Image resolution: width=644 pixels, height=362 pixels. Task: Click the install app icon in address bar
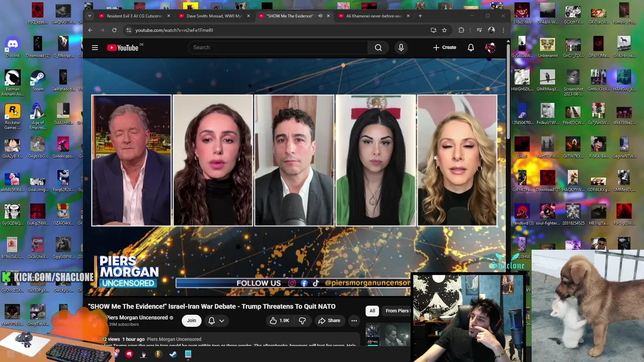point(433,30)
